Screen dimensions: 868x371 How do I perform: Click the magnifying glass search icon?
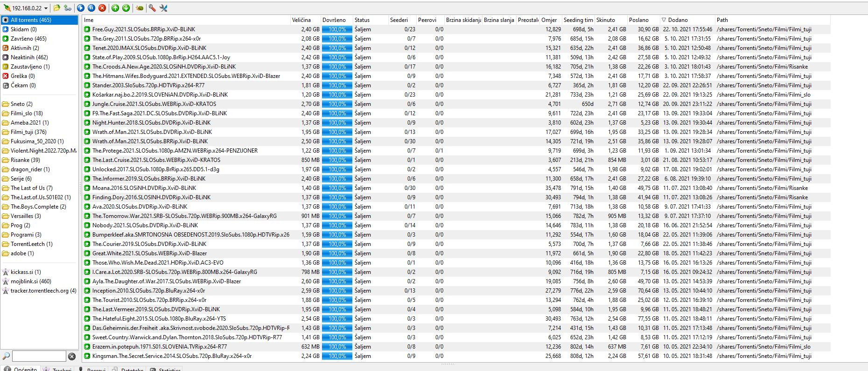6,357
